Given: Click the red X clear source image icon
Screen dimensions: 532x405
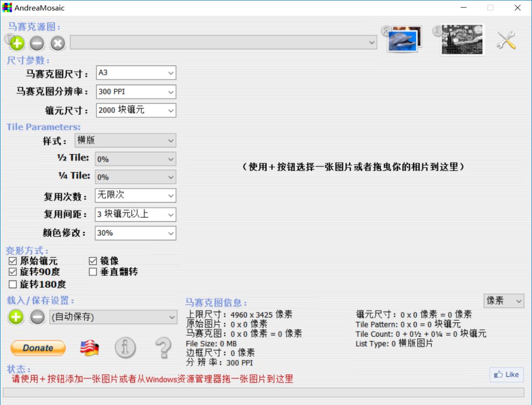Looking at the screenshot, I should [58, 43].
